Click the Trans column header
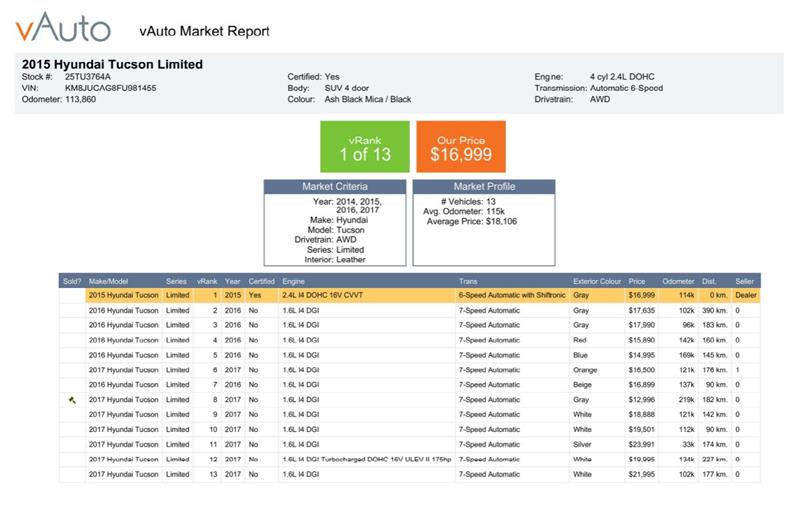 tap(468, 281)
